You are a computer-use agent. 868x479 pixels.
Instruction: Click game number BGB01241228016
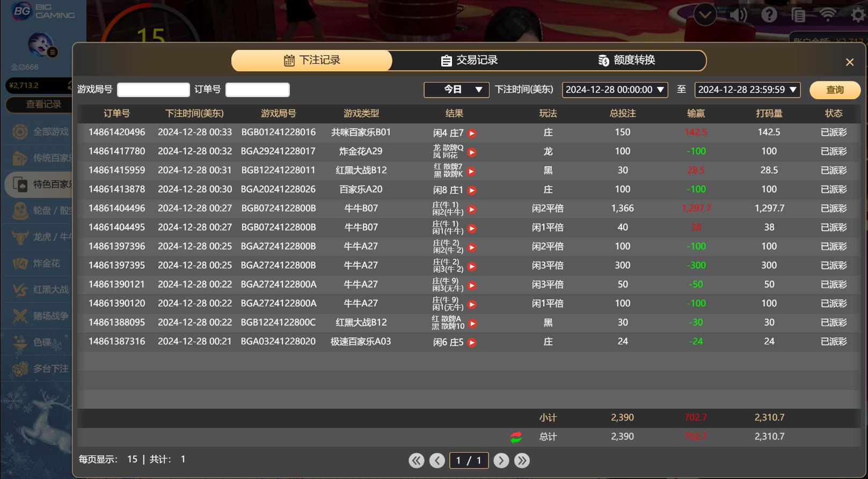pos(279,132)
